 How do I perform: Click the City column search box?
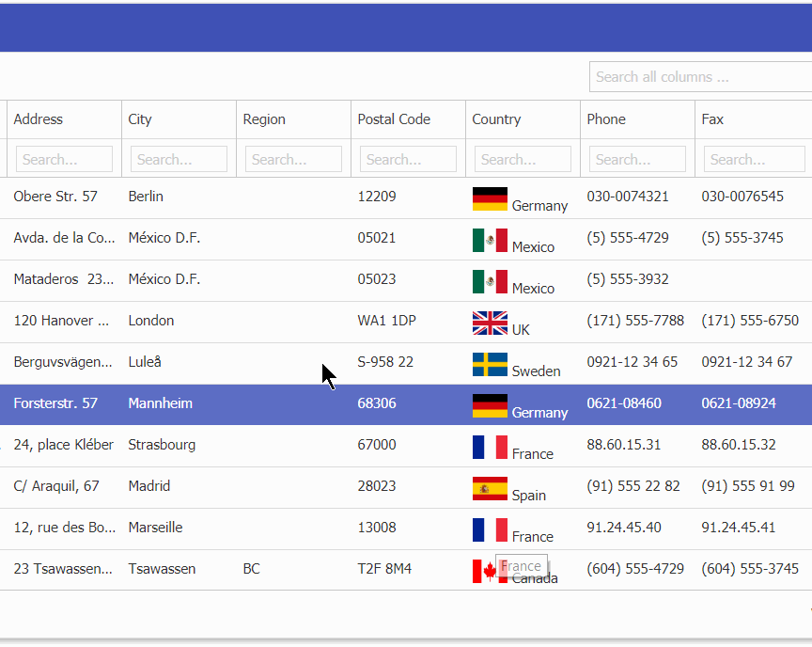(179, 160)
